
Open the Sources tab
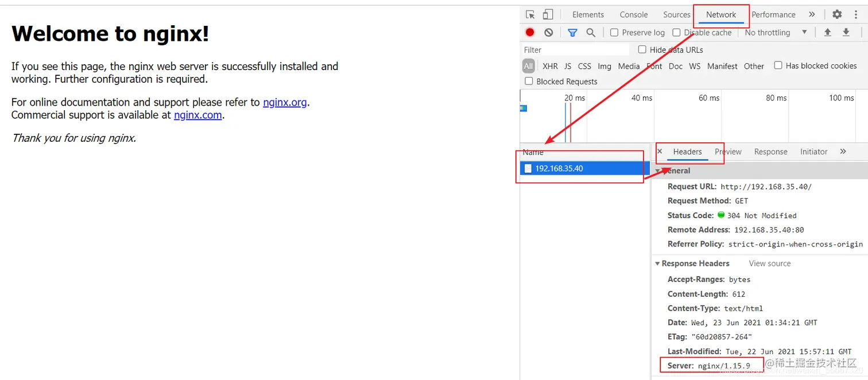click(677, 15)
